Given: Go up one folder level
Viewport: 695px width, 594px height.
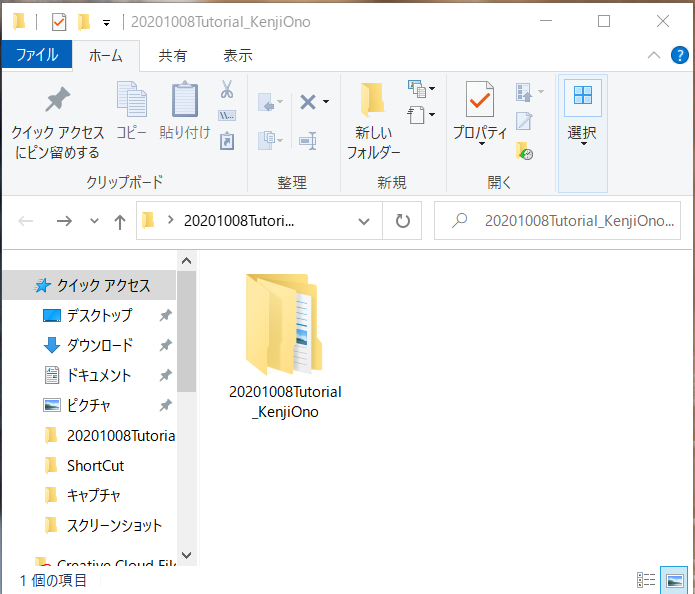Looking at the screenshot, I should coord(120,222).
